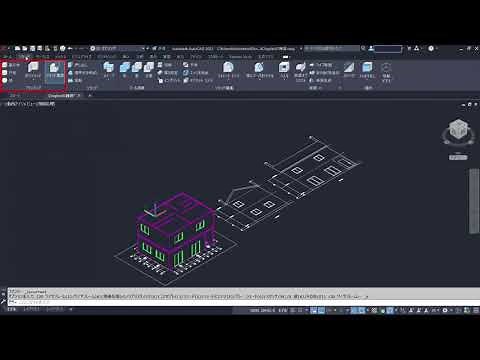Toggle the ribbon minimize button after the tabs

coord(285,57)
